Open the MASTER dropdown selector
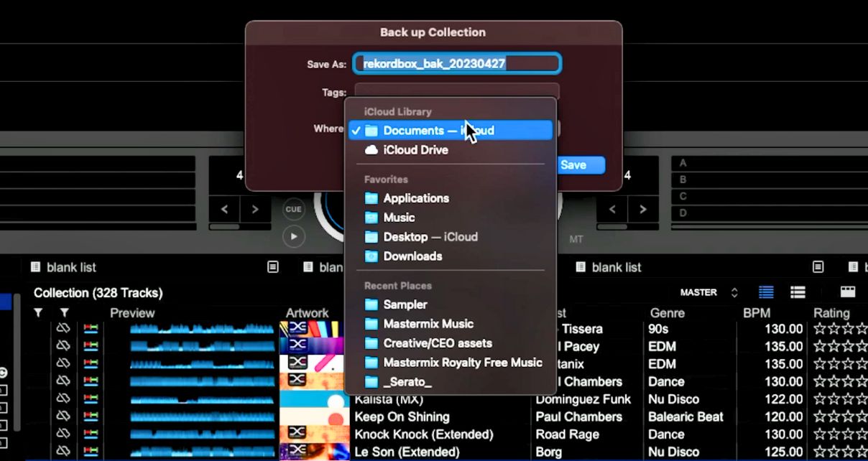 click(x=708, y=292)
